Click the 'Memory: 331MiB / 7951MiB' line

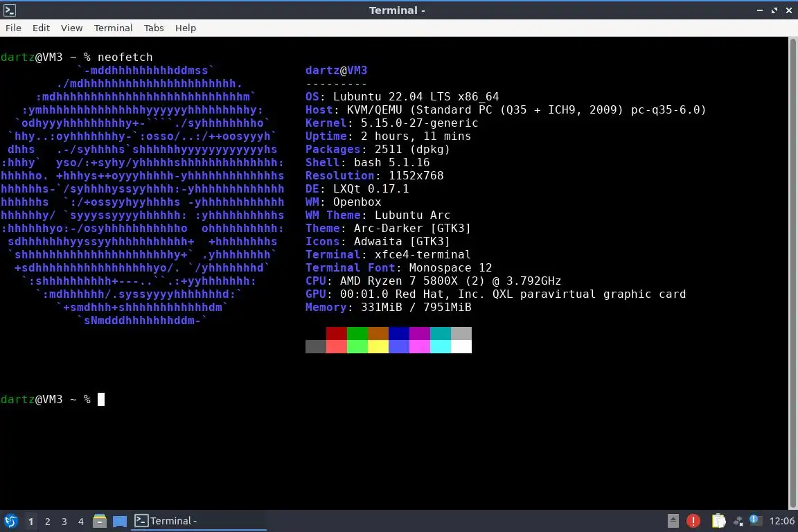(x=389, y=308)
